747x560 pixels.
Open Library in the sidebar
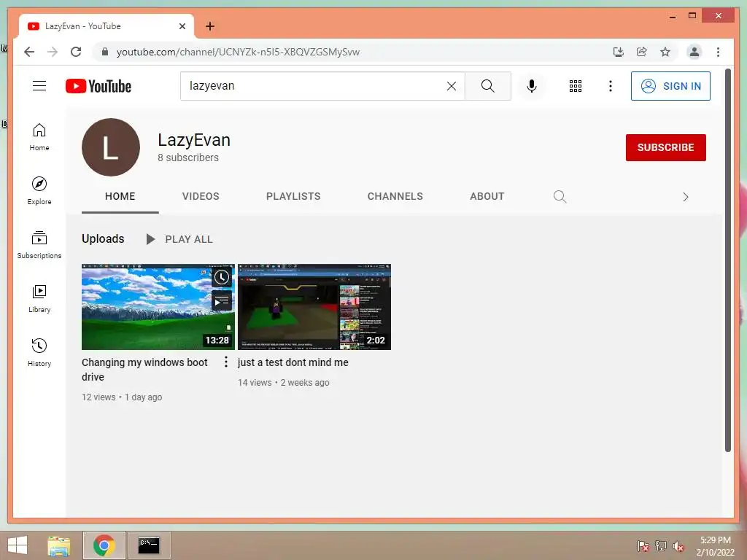click(x=39, y=298)
